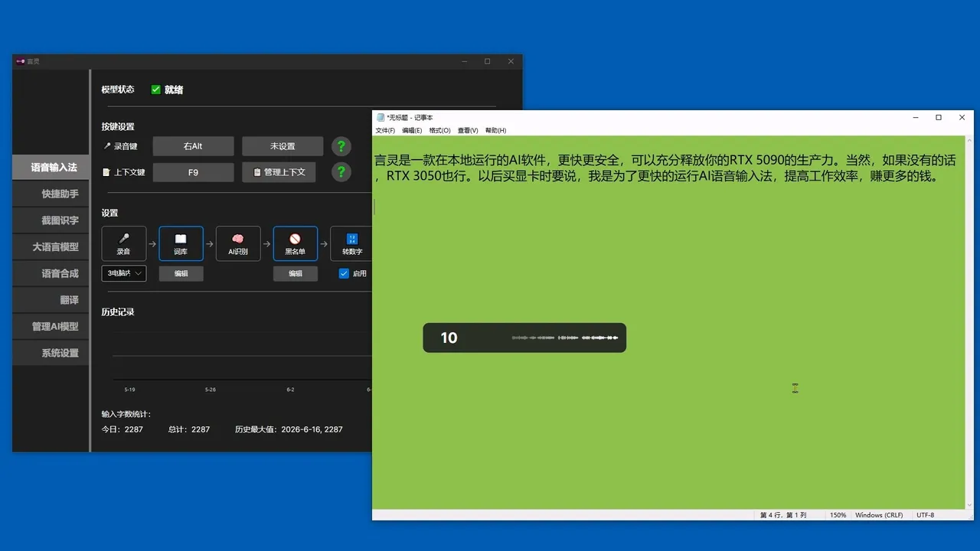Open help icon beside 上下文键 row
The width and height of the screenshot is (980, 551).
coord(341,172)
